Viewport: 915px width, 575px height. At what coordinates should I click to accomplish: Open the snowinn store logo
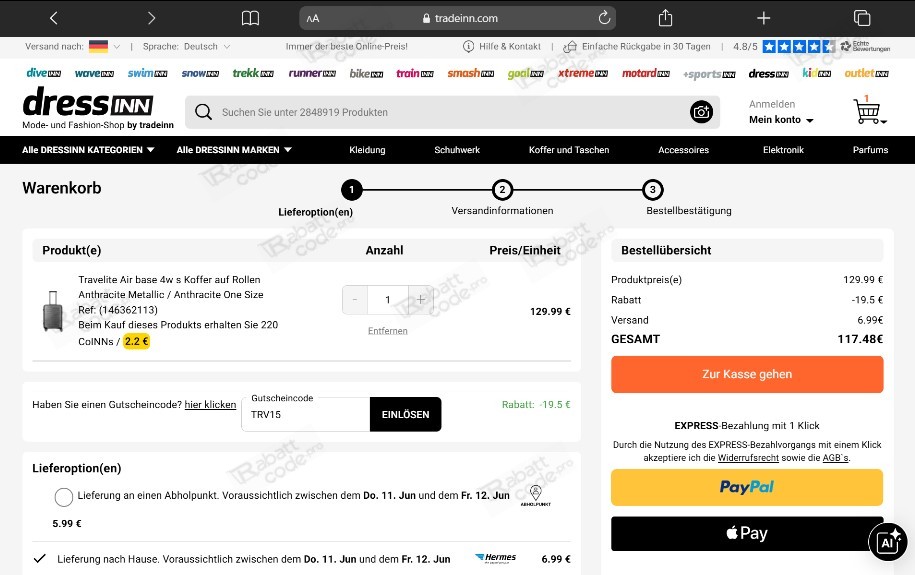pyautogui.click(x=200, y=73)
